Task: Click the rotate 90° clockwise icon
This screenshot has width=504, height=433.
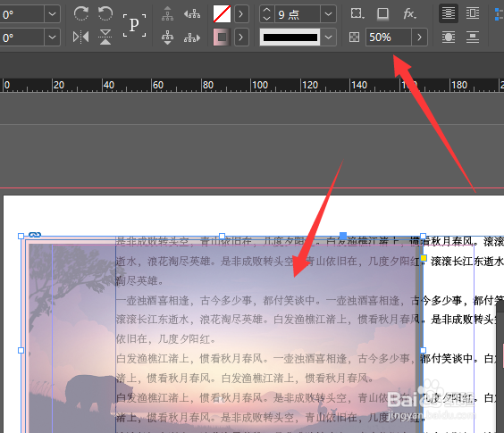Action: (80, 13)
